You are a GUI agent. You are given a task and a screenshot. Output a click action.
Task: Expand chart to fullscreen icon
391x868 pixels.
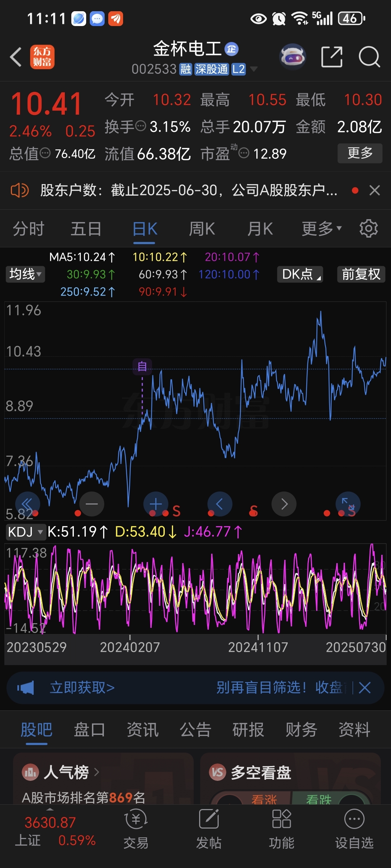click(348, 504)
